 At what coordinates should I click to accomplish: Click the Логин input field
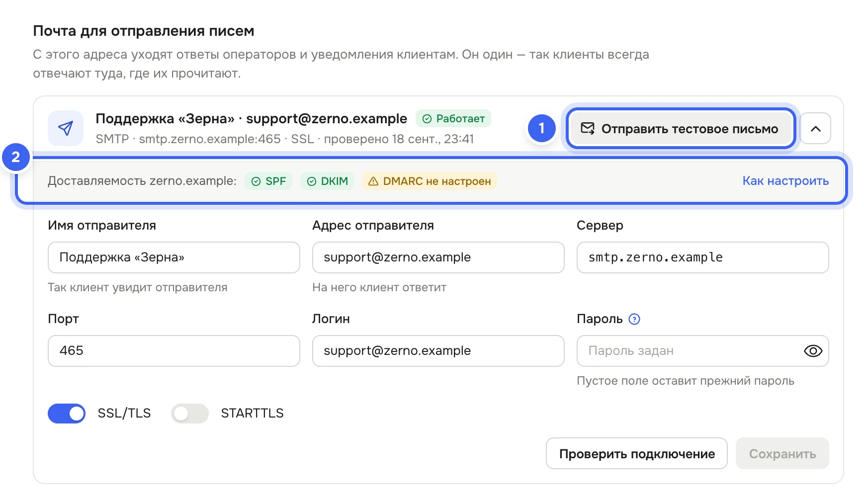(438, 351)
